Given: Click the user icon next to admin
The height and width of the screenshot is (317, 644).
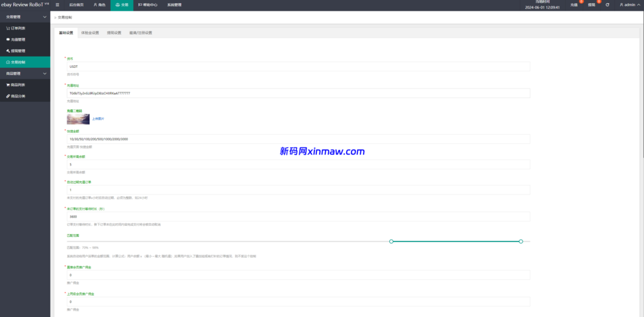Looking at the screenshot, I should (621, 5).
